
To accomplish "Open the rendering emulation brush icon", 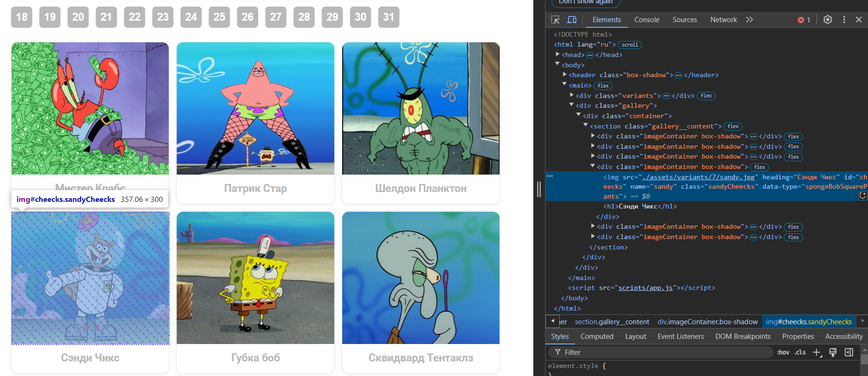I will click(833, 352).
